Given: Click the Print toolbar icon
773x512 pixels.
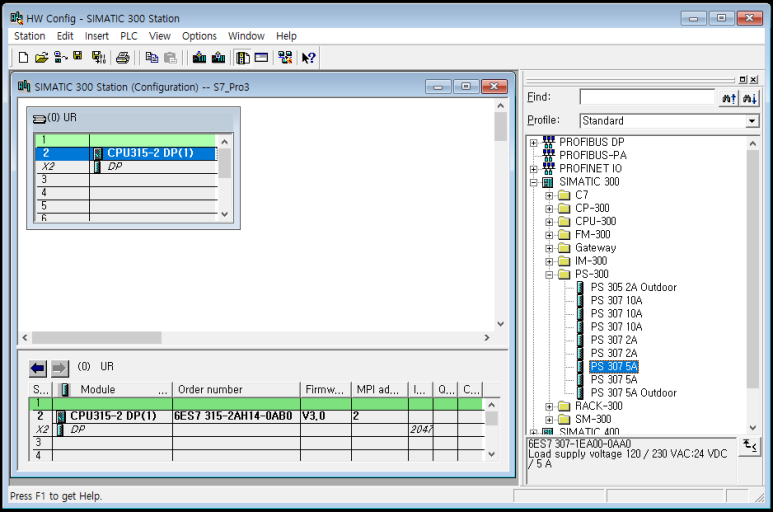Looking at the screenshot, I should click(x=123, y=58).
